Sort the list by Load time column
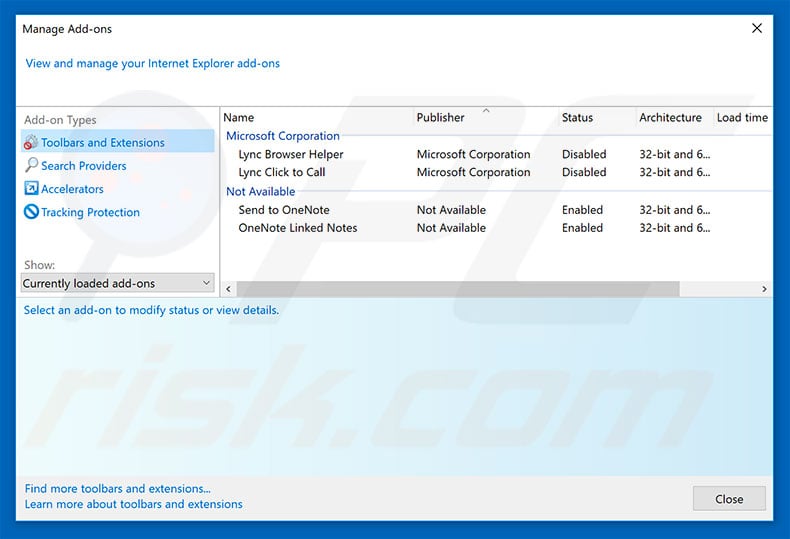 point(742,117)
